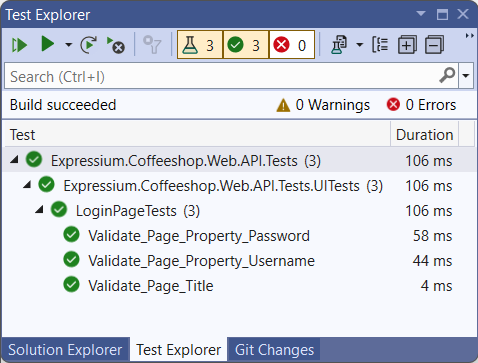Image resolution: width=478 pixels, height=363 pixels.
Task: Click the 58 ms duration value
Action: tap(432, 236)
